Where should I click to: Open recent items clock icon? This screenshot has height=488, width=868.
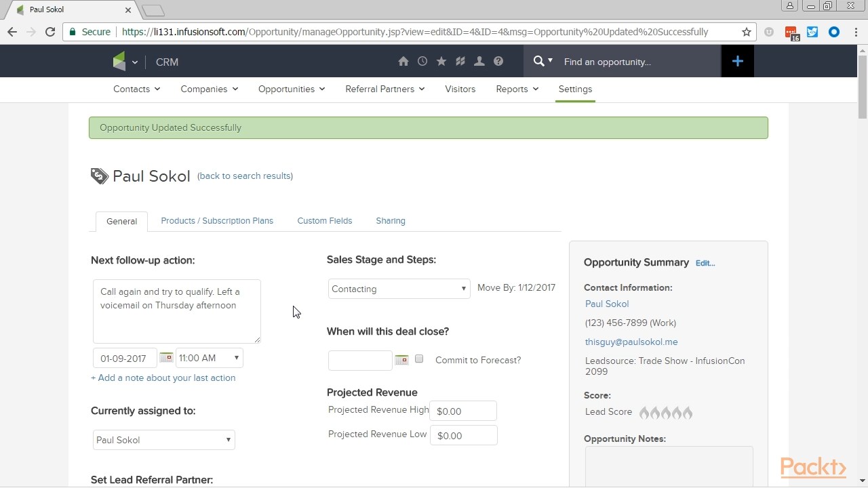[422, 62]
